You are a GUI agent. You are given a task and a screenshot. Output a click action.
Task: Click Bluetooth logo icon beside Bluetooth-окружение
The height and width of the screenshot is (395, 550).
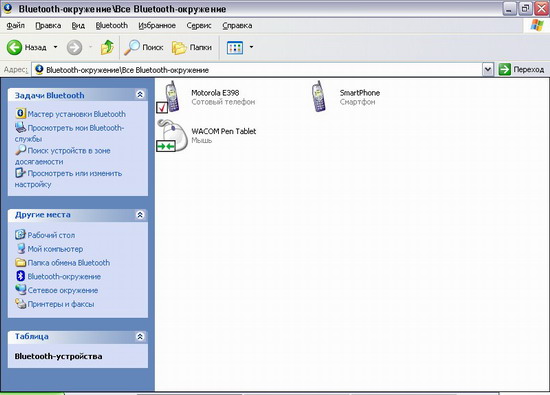tap(20, 276)
